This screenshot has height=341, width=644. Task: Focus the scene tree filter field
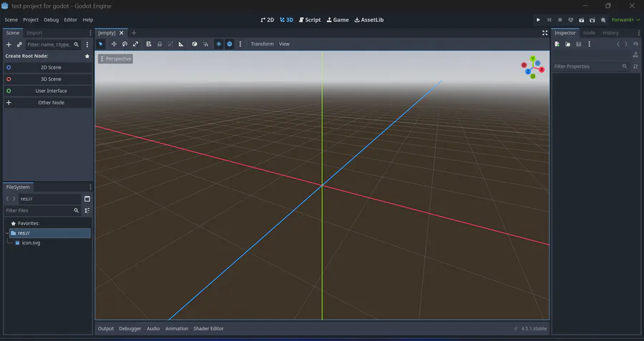pos(54,44)
